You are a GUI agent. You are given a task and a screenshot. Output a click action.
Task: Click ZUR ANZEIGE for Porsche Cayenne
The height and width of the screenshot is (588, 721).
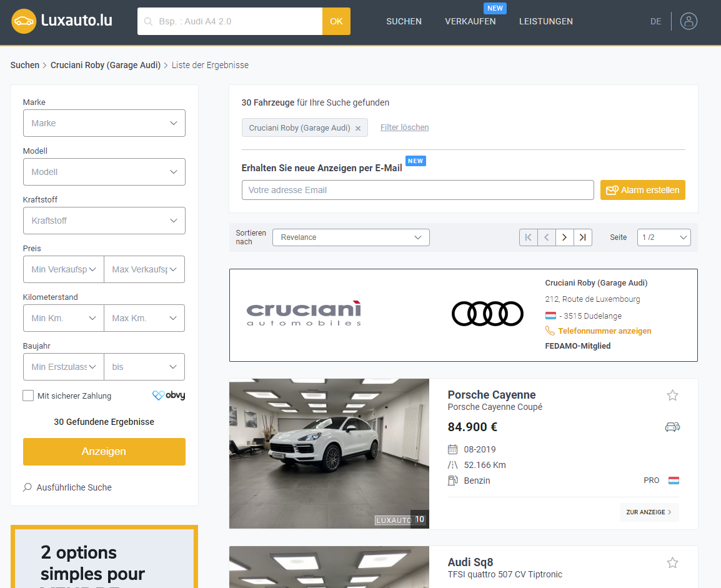[x=649, y=512]
